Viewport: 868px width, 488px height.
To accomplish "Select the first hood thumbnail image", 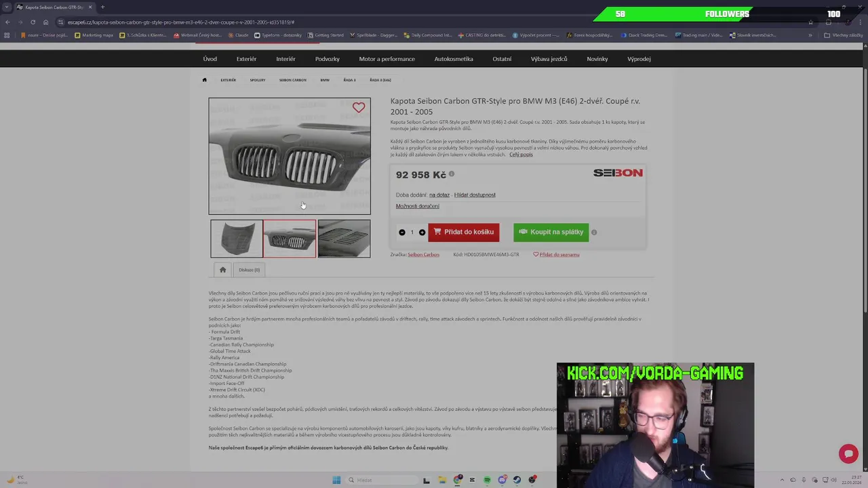I will 236,239.
